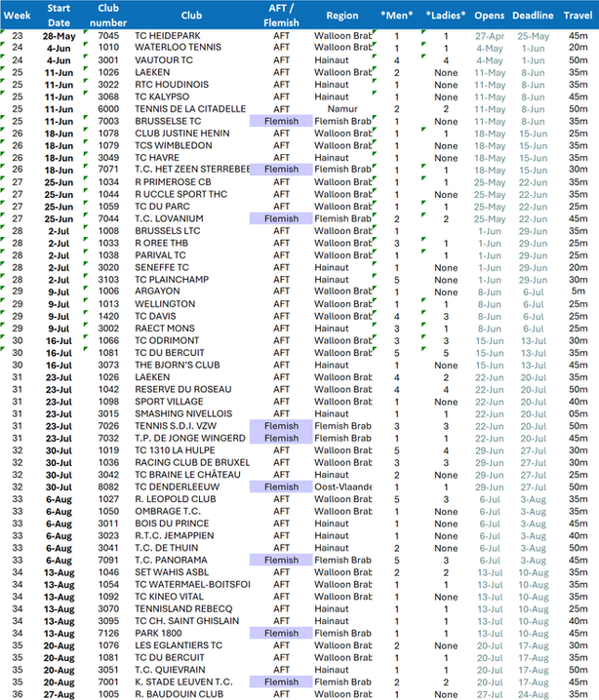Select the Region column header

point(342,16)
